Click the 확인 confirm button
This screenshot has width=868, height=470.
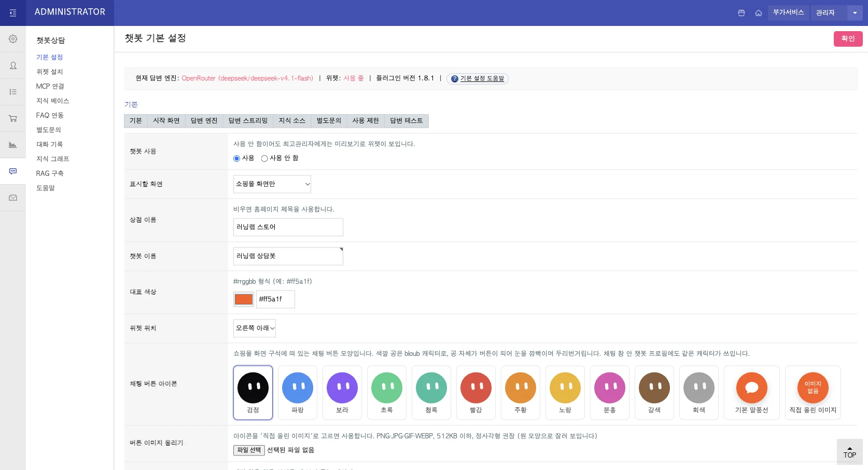(x=848, y=39)
